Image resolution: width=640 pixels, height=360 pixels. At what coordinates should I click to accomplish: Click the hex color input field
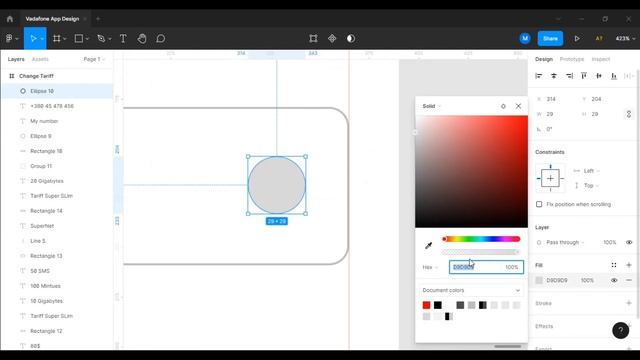pyautogui.click(x=476, y=267)
